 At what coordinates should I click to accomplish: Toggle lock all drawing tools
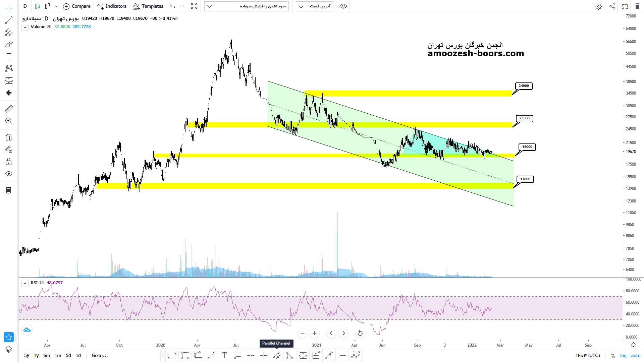[9, 162]
